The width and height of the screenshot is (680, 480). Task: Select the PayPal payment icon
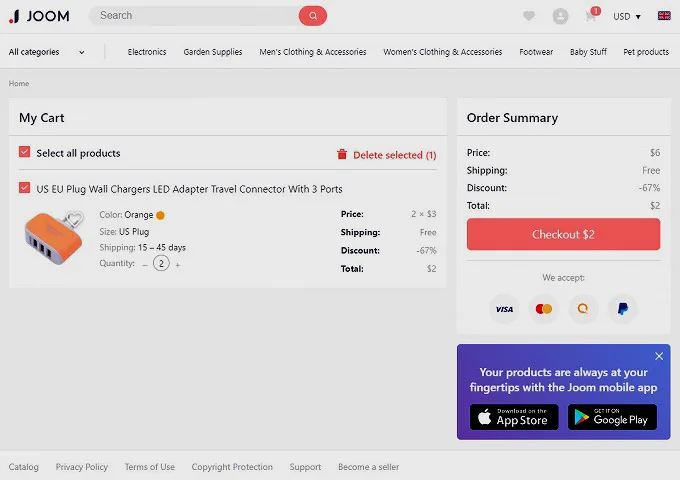tap(622, 309)
